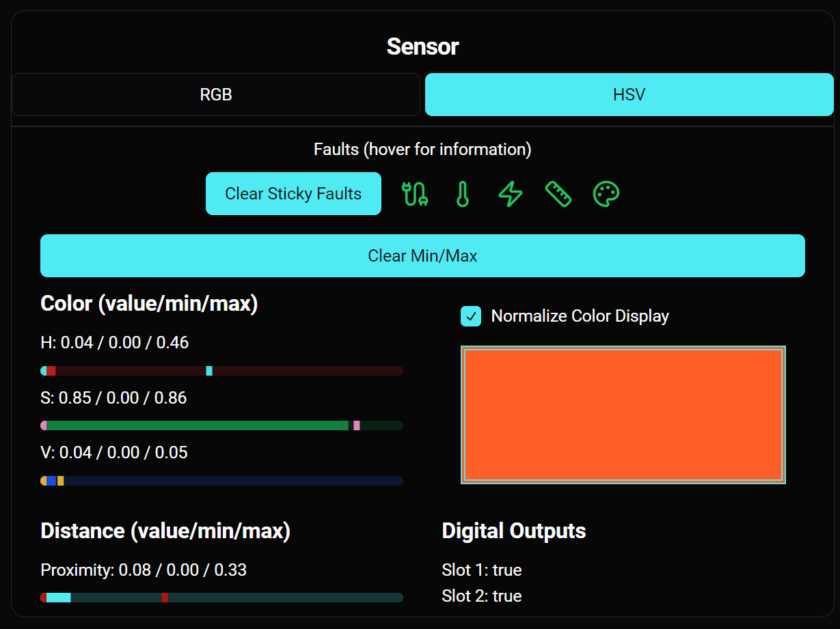Select the HSV tab
This screenshot has height=629, width=840.
click(x=629, y=94)
